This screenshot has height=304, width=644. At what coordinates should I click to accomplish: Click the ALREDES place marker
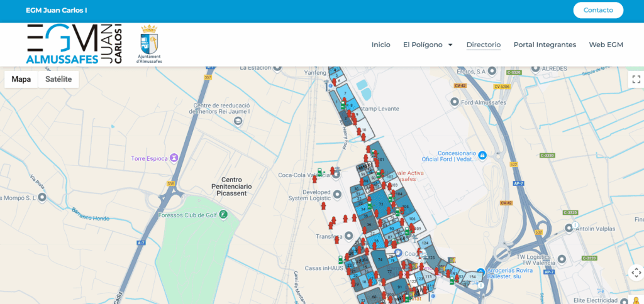535,68
